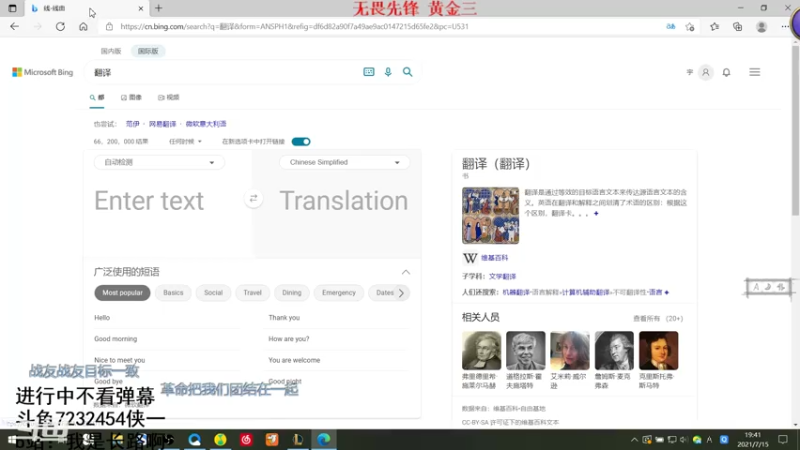Expand more people-also-search items

point(667,292)
